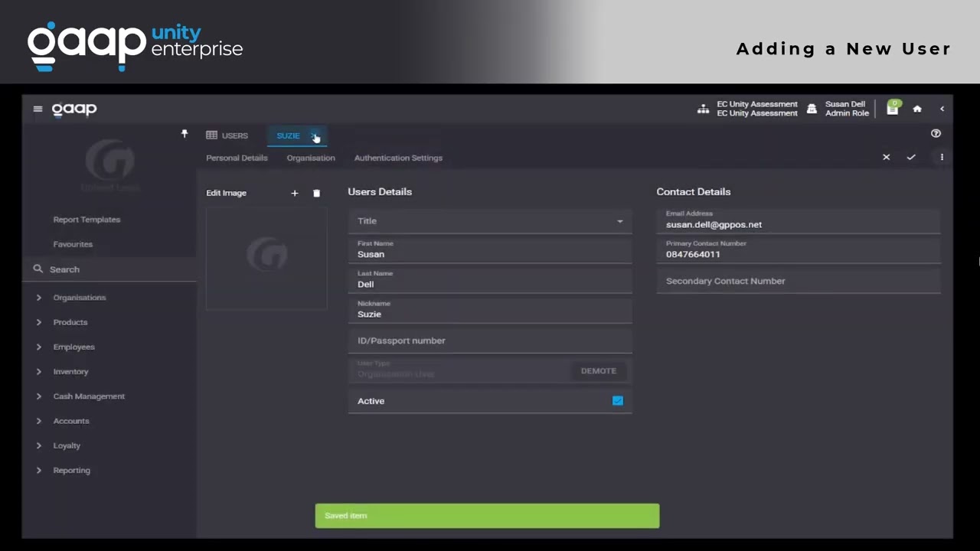The width and height of the screenshot is (980, 551).
Task: Click the Susan Dell Admin Role text
Action: point(847,109)
